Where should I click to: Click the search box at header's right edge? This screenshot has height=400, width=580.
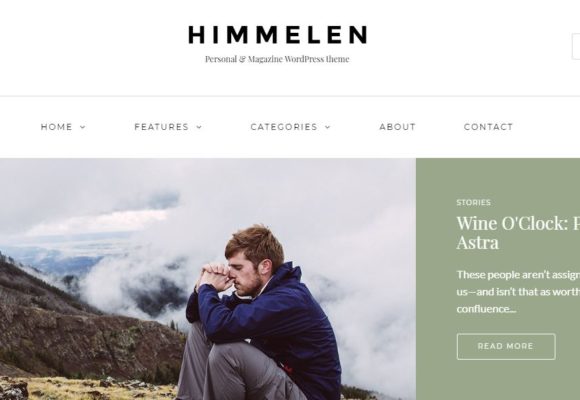pos(576,46)
